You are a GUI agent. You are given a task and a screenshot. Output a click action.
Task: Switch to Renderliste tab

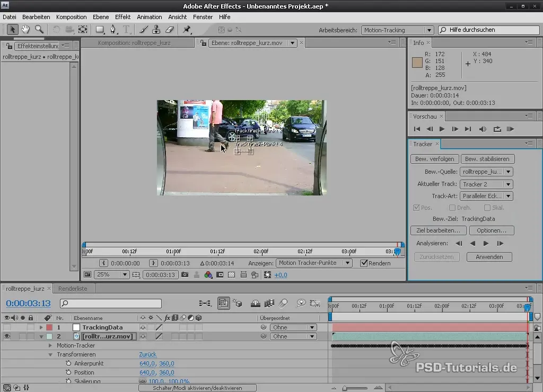73,289
